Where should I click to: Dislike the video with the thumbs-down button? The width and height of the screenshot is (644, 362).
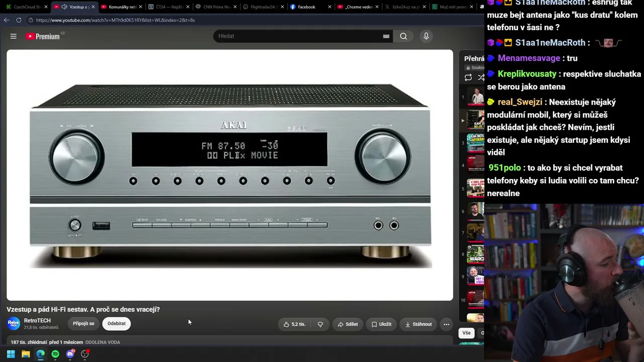(x=320, y=324)
